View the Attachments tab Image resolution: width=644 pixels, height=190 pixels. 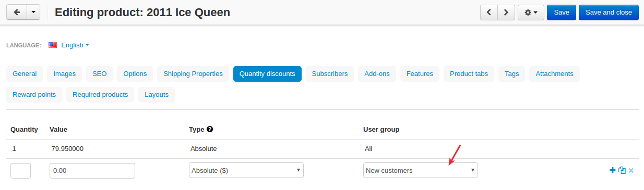554,74
